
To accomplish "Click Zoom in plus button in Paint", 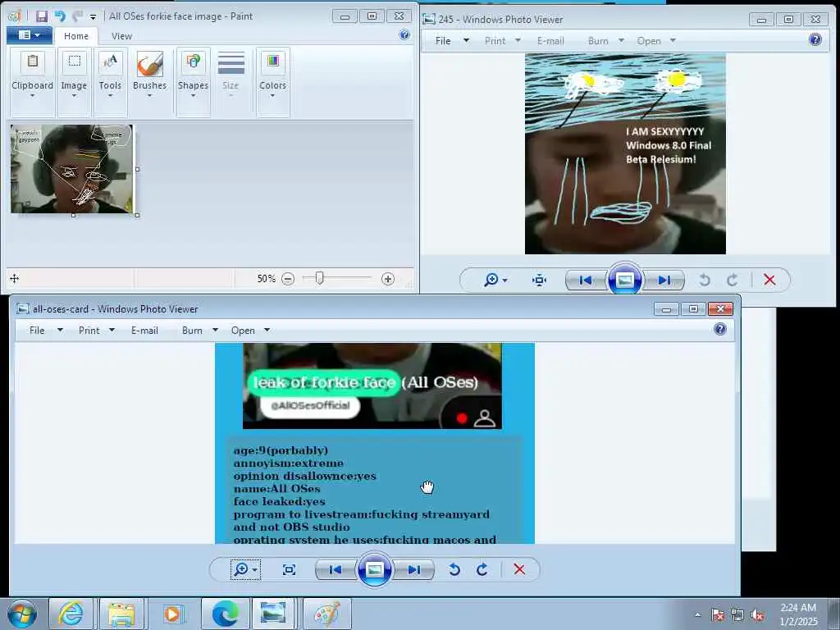I will point(388,279).
